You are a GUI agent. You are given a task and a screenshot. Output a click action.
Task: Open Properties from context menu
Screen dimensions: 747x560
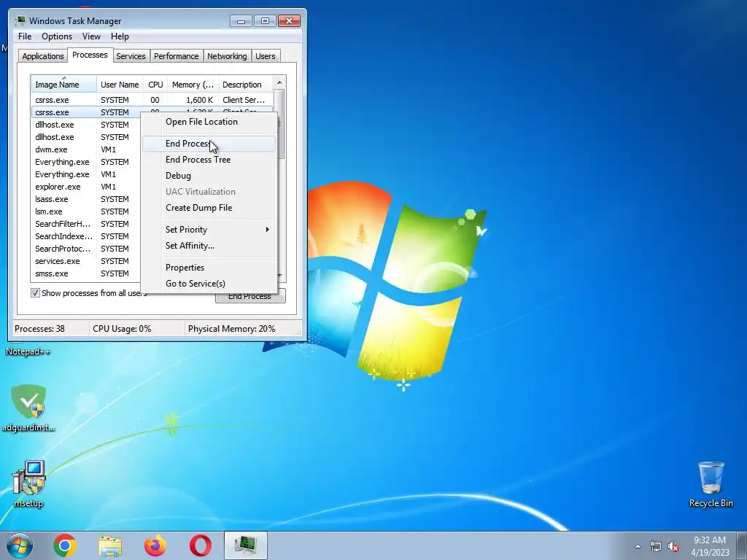[209, 268]
